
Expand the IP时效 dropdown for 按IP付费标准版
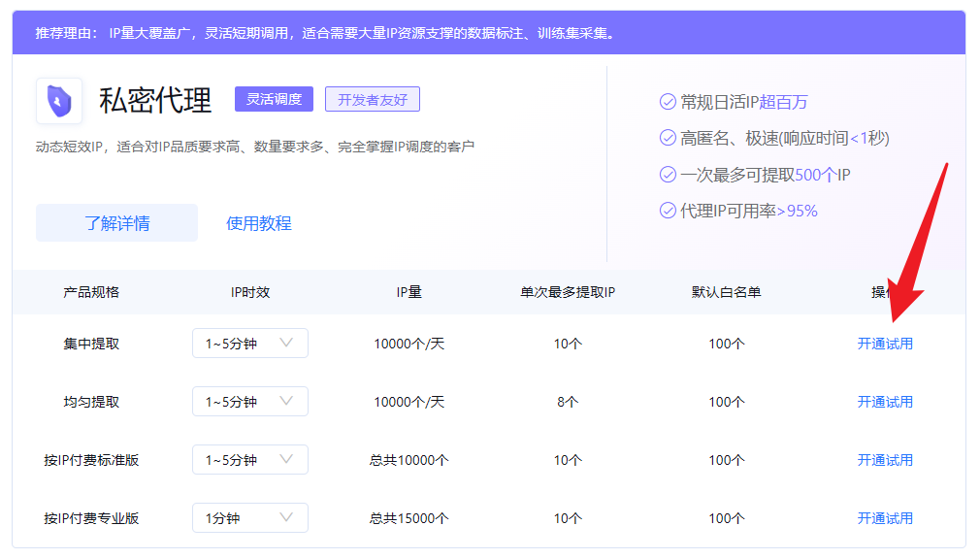coord(250,459)
